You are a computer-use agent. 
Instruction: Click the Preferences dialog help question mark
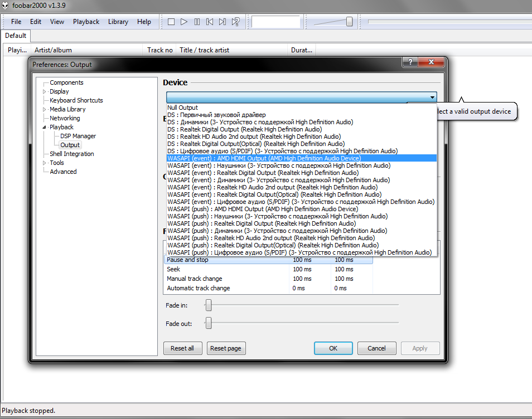point(410,62)
